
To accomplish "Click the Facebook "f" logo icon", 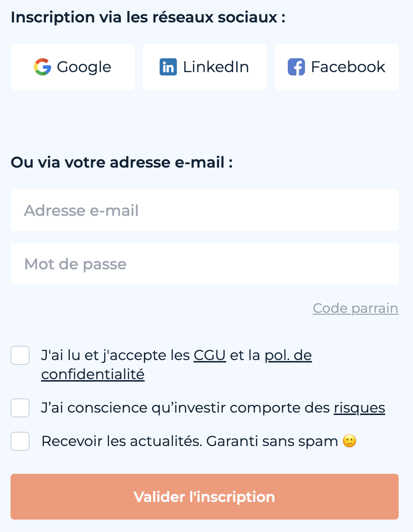I will (x=296, y=67).
